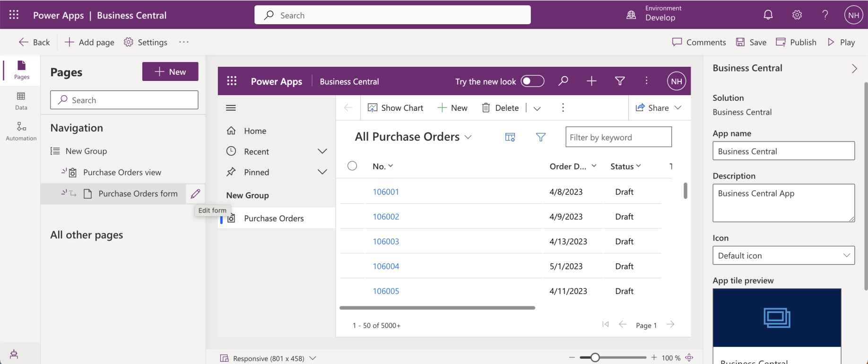Click the zoom slider handle

click(x=595, y=358)
